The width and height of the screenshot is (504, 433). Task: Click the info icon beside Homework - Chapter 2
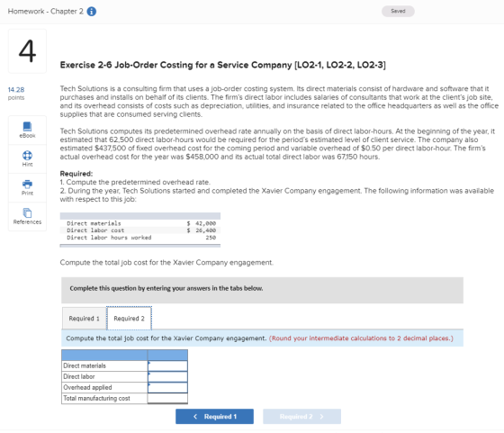coord(92,11)
